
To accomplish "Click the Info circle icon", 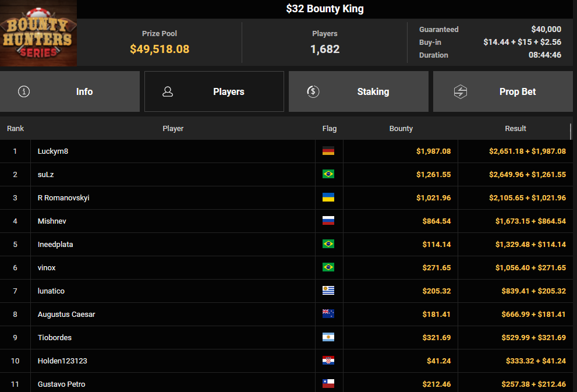I will [24, 91].
